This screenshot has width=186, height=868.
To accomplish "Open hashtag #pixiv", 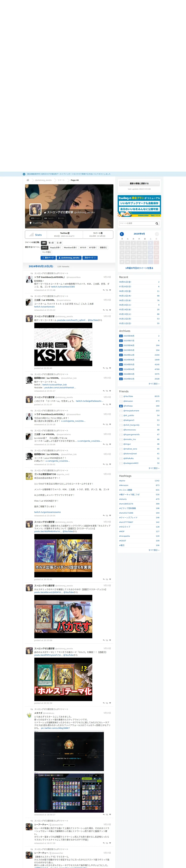I will (x=122, y=481).
